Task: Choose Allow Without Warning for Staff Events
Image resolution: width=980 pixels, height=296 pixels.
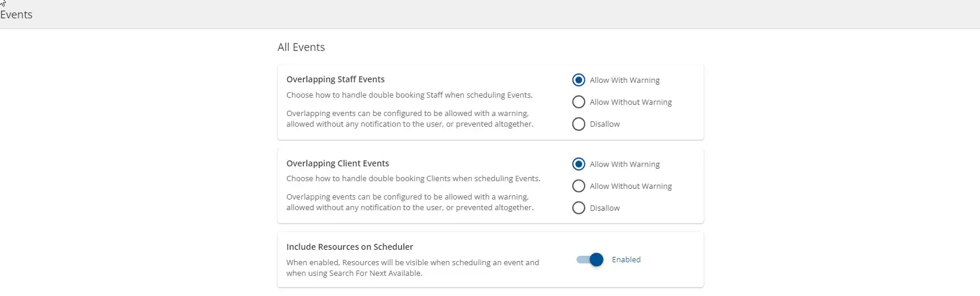Action: 579,102
